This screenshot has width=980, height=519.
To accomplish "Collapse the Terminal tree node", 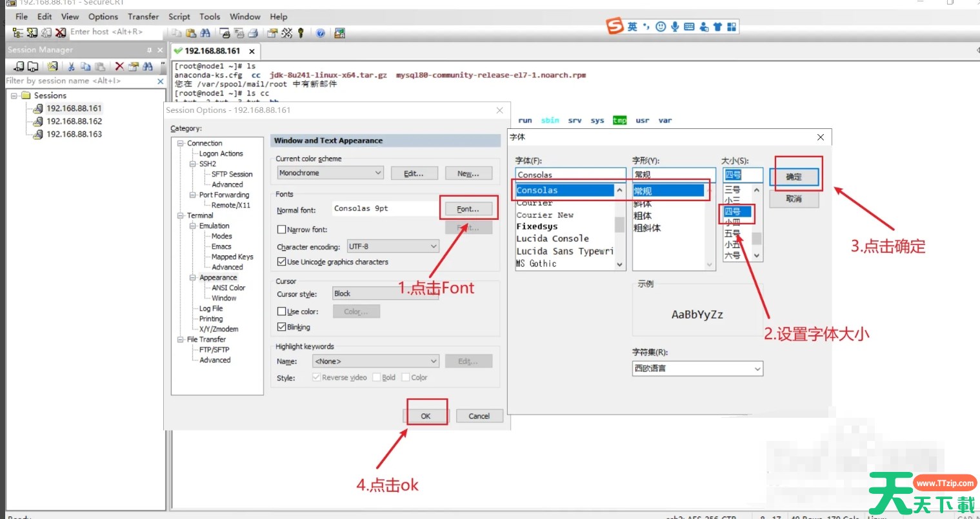I will (x=181, y=215).
